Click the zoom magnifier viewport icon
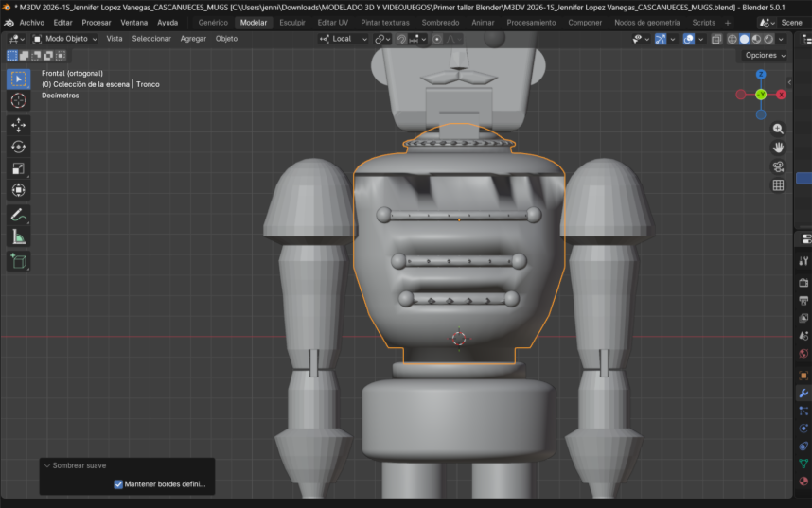 (778, 129)
